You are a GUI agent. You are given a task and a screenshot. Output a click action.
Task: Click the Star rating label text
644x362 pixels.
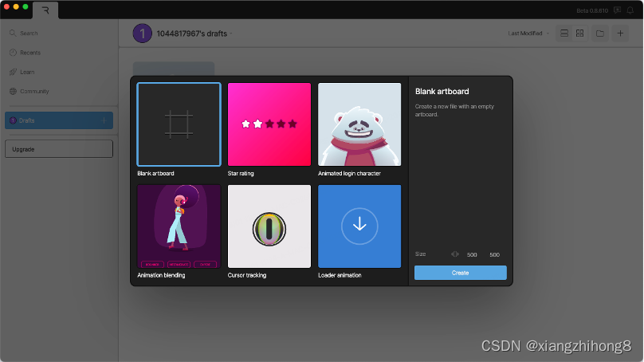(x=241, y=173)
